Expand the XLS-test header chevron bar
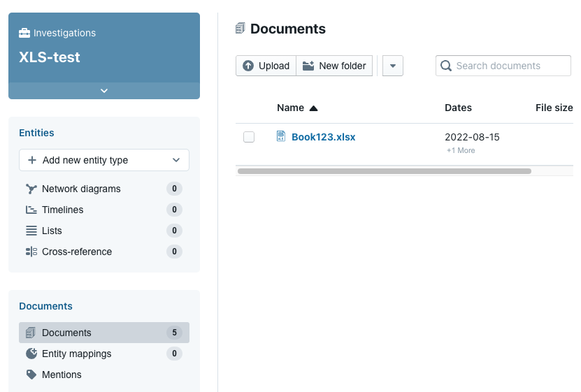The width and height of the screenshot is (581, 392). pyautogui.click(x=104, y=91)
